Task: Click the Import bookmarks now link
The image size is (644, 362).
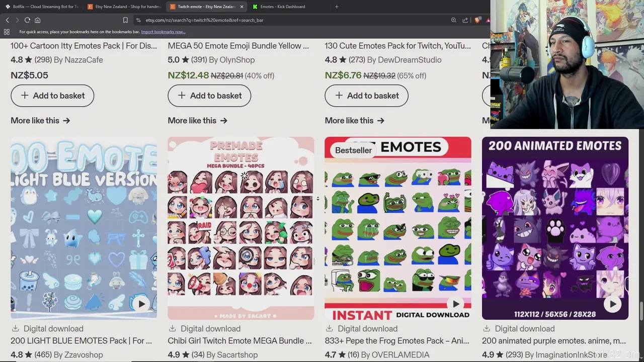Action: point(163,32)
